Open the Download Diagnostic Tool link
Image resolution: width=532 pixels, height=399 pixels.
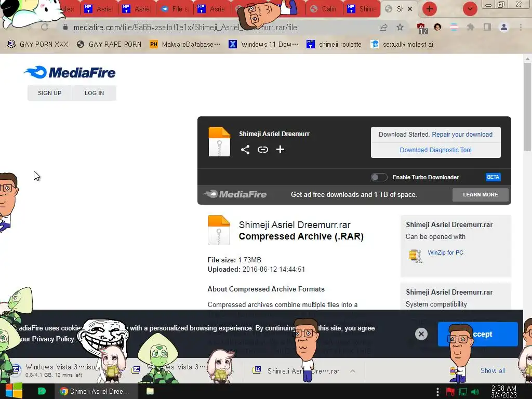coord(436,150)
